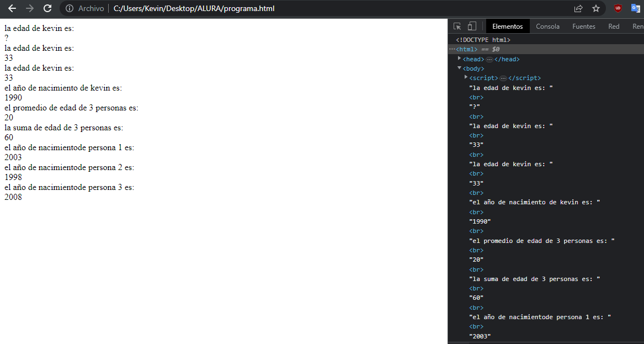Click the page value 1990

coord(13,98)
